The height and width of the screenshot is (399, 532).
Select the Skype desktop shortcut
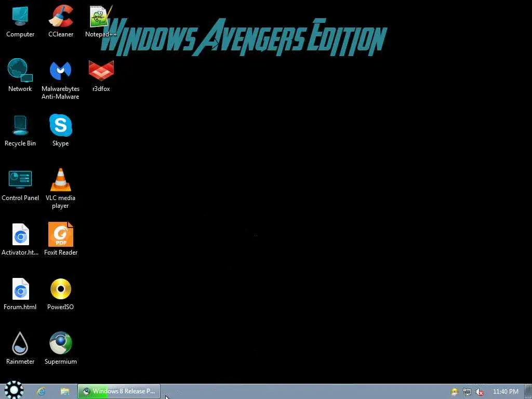click(x=60, y=130)
